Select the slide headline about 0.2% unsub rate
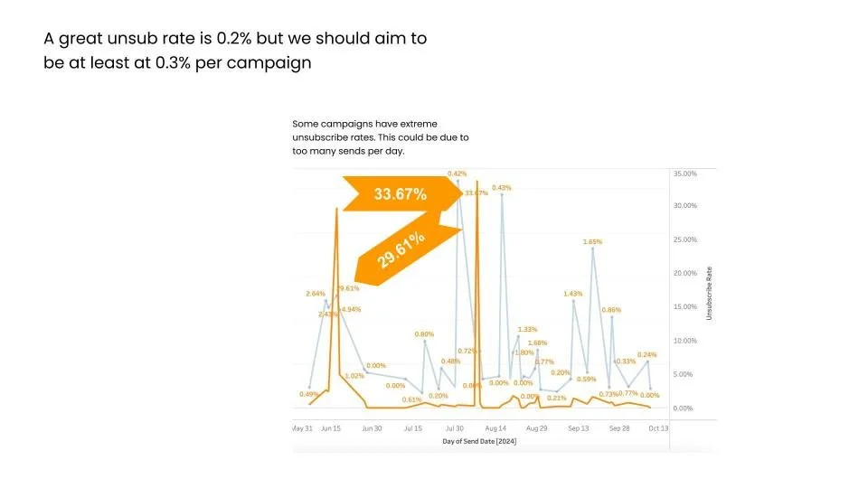 click(x=235, y=51)
